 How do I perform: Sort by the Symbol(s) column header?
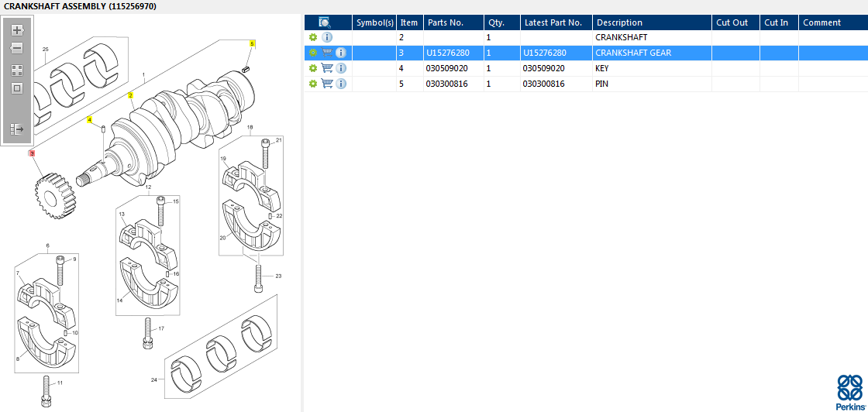point(375,22)
